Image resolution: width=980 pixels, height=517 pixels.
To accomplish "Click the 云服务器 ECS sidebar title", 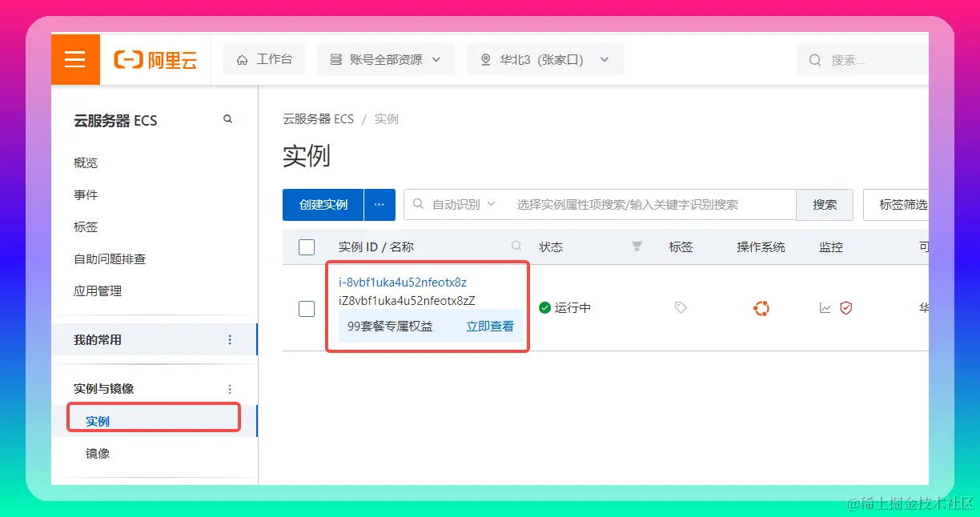I will click(115, 121).
